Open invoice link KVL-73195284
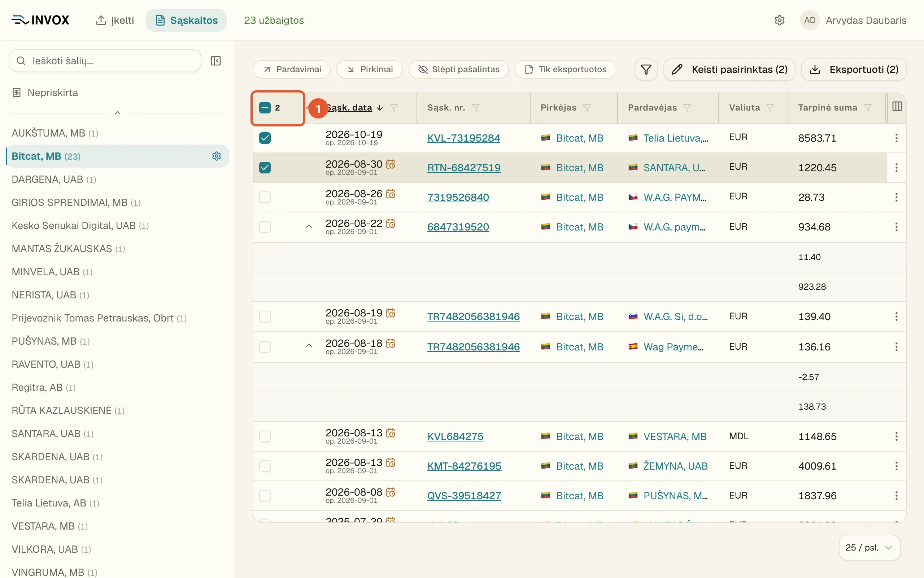The image size is (924, 578). (463, 138)
